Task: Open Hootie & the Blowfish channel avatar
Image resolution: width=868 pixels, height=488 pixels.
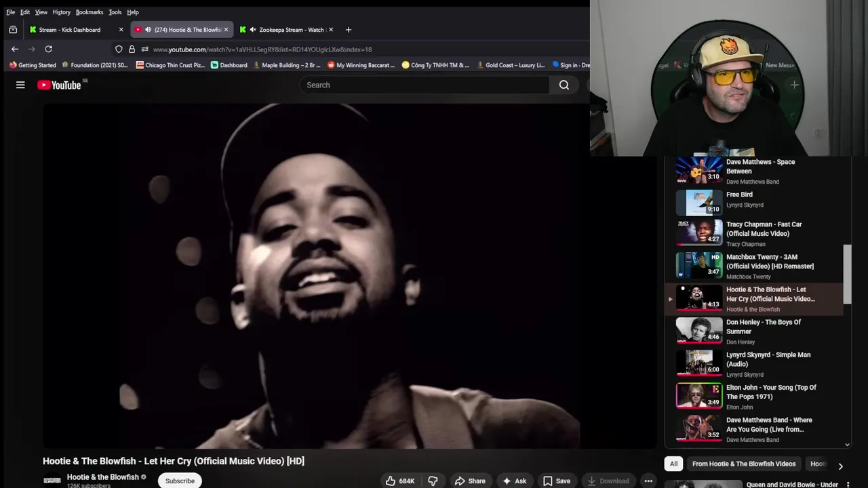Action: pyautogui.click(x=52, y=481)
